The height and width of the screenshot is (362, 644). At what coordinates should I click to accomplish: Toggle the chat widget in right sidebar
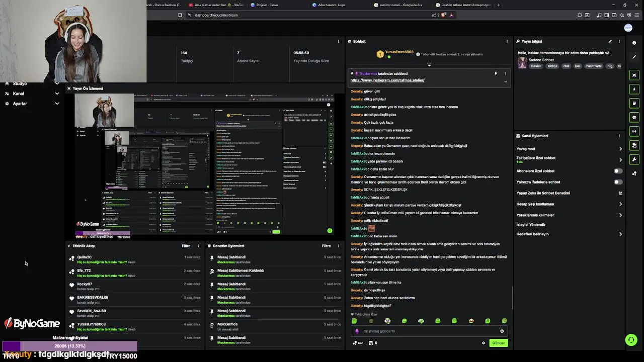pos(634,117)
